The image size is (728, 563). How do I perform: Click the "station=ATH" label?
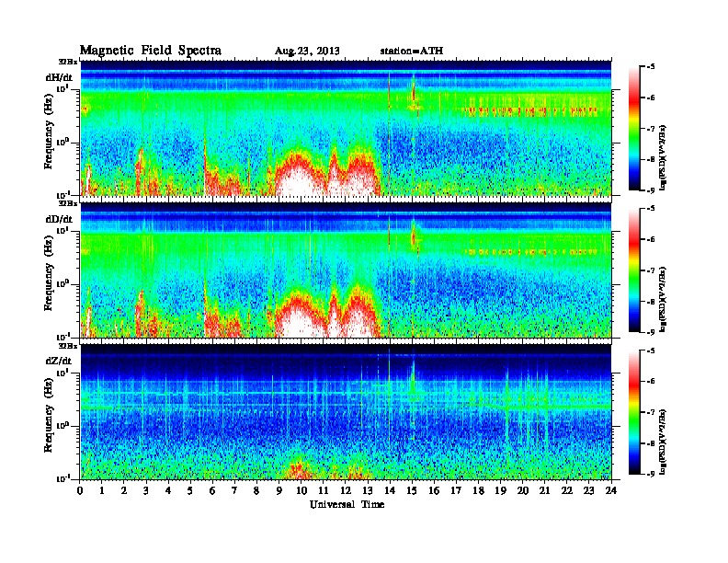pyautogui.click(x=412, y=51)
